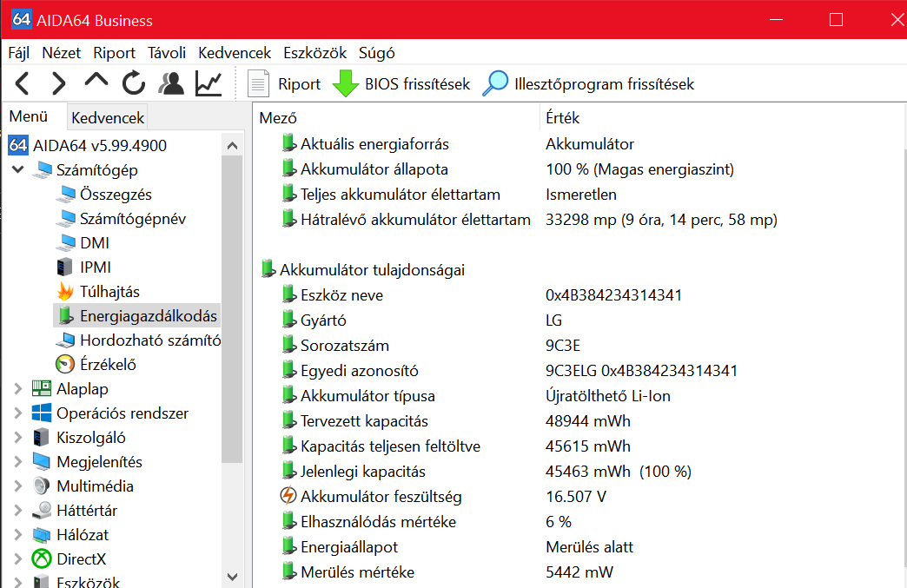Click the Illesztőprogram frissítések button label
Screen dimensions: 907x588
[x=604, y=84]
